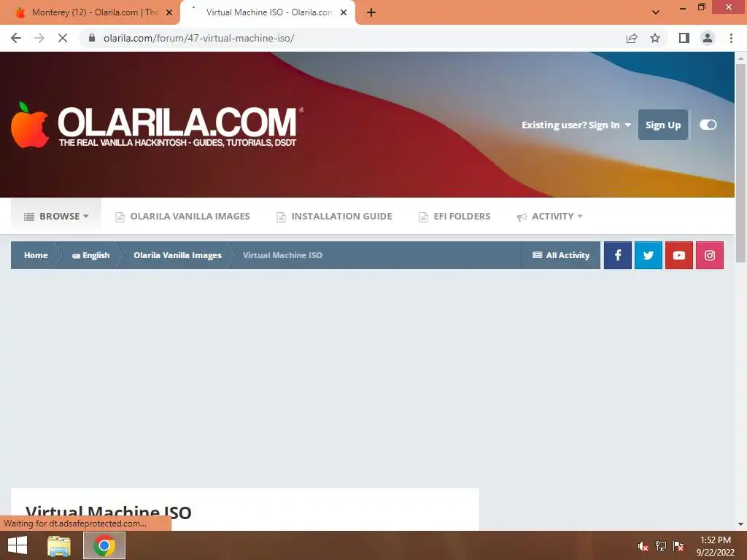The width and height of the screenshot is (747, 560).
Task: Click the OLARILA.COM site title
Action: click(177, 122)
